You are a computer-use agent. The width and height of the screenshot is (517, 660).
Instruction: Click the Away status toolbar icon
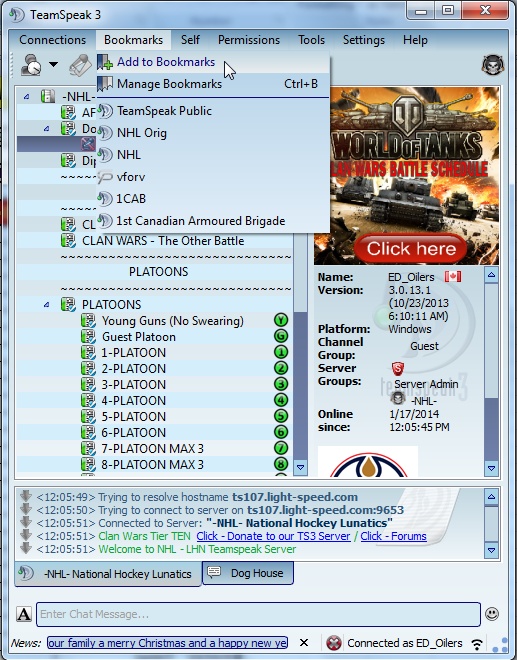point(32,64)
